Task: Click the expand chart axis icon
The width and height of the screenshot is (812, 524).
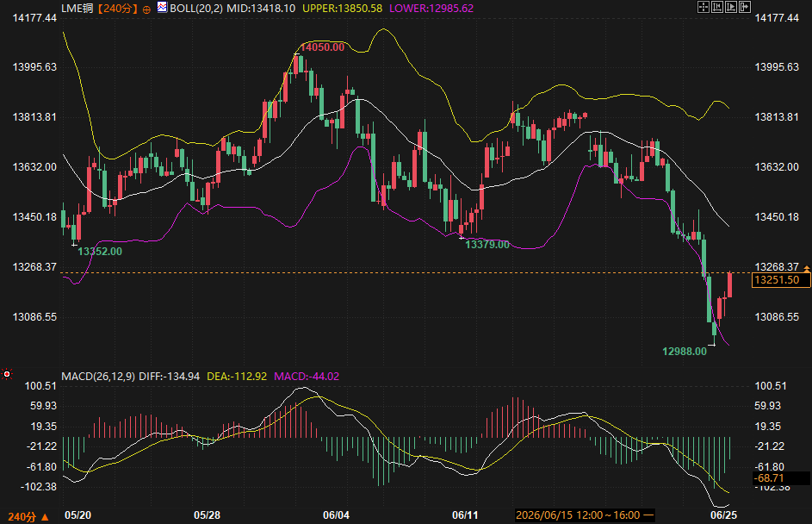Action: click(x=731, y=7)
